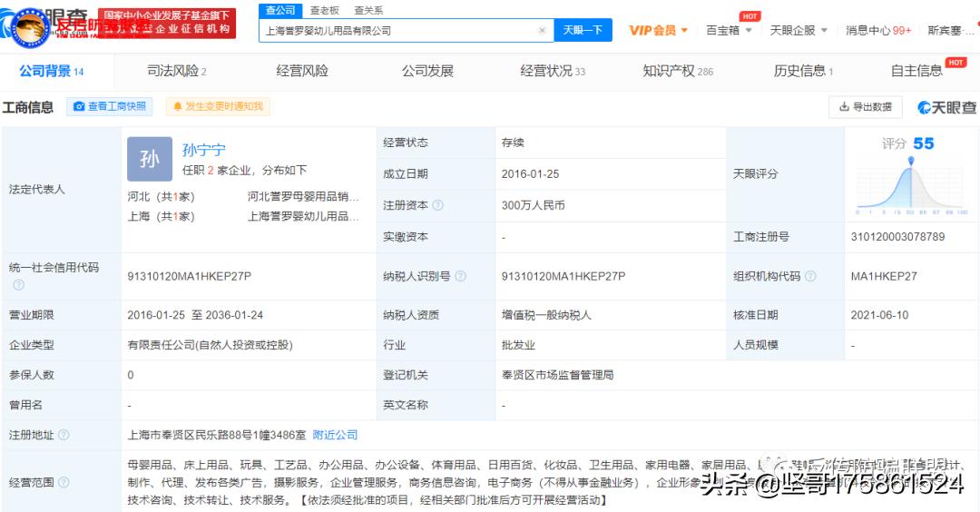The height and width of the screenshot is (512, 980).
Task: Click the 天眼查 logo beside 导出数据
Action: pyautogui.click(x=946, y=107)
